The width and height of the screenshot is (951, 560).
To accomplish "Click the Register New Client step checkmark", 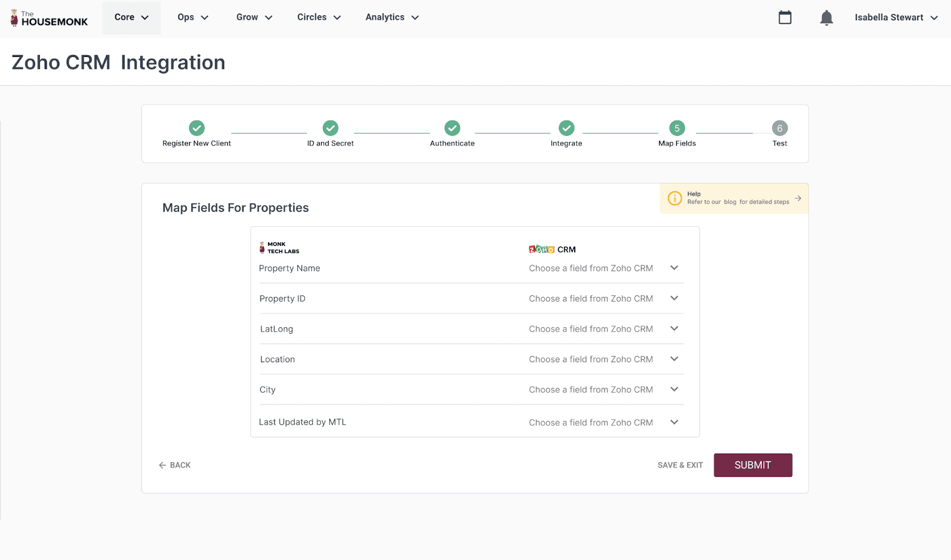I will coord(197,128).
